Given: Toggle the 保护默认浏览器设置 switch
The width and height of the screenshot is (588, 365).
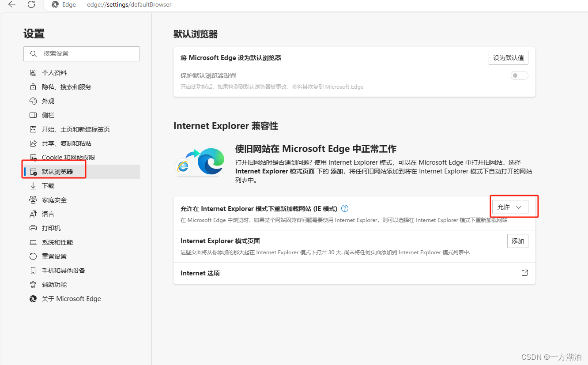Looking at the screenshot, I should coord(520,75).
